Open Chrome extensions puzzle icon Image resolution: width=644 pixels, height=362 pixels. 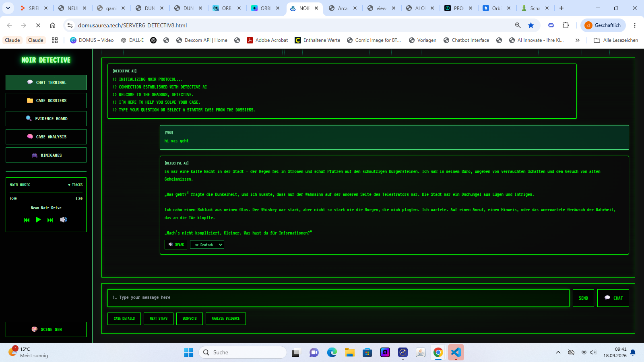[x=566, y=25]
